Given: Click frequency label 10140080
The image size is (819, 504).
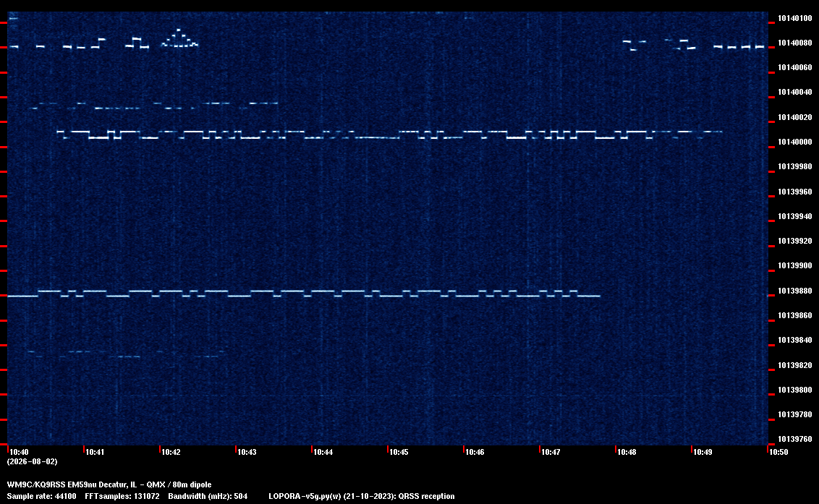Looking at the screenshot, I should [795, 43].
